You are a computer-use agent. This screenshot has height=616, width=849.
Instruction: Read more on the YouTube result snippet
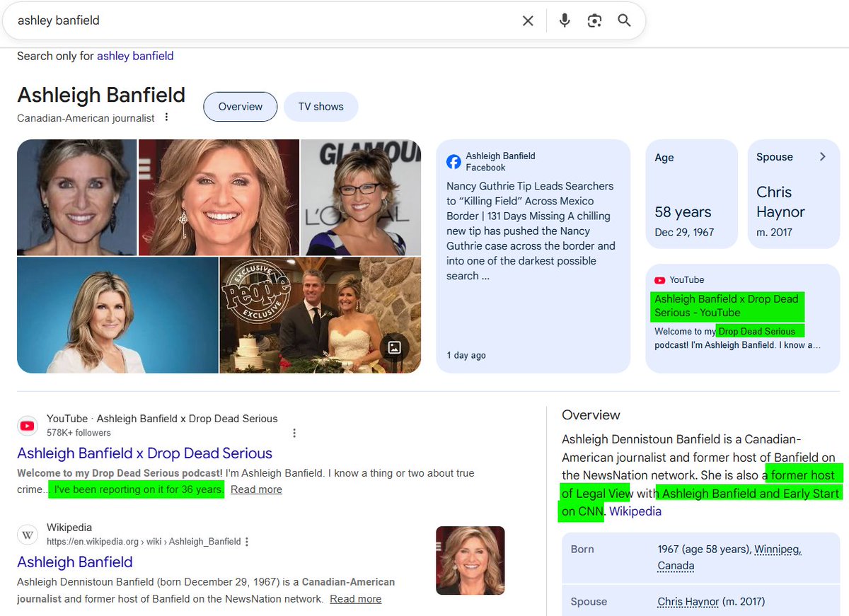(256, 489)
